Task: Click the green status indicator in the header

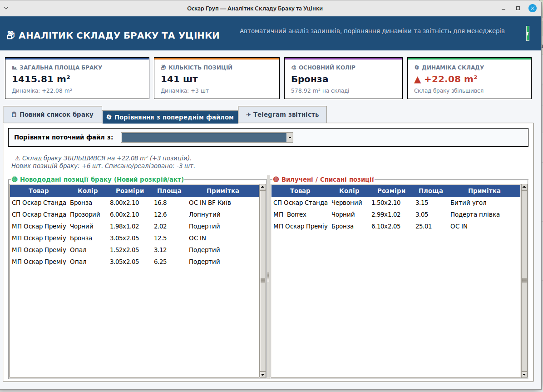Action: click(x=528, y=33)
